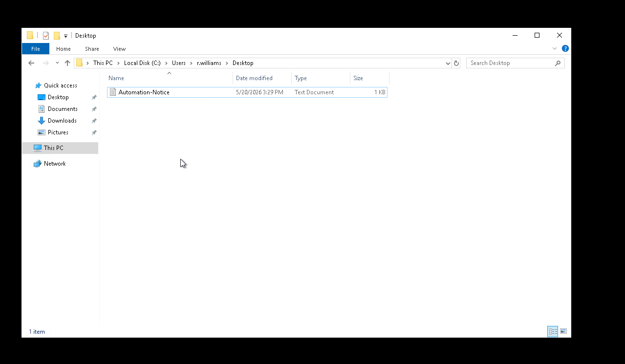This screenshot has width=625, height=364.
Task: Click the 1 item status text
Action: click(x=37, y=332)
